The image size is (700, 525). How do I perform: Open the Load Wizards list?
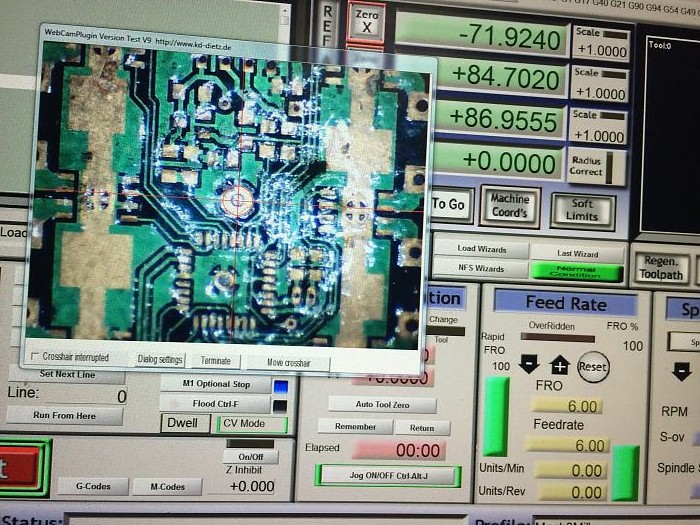click(481, 249)
